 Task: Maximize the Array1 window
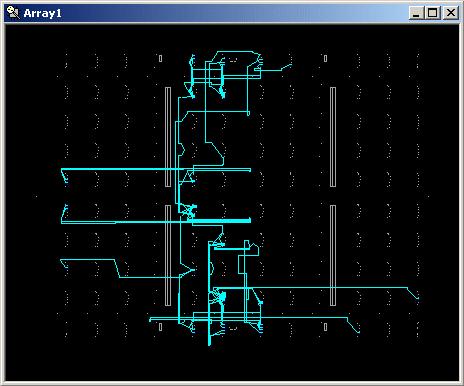[x=433, y=13]
